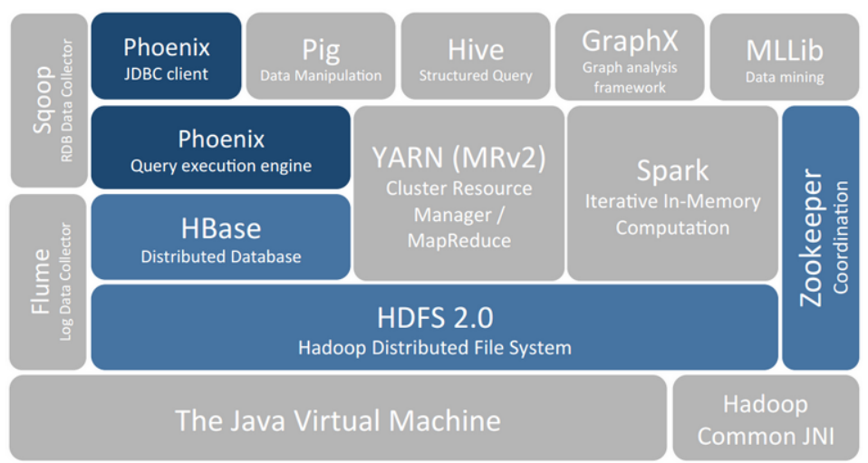Click the "Coordination" vertical text
Screen dimensions: 868x463
pyautogui.click(x=840, y=237)
